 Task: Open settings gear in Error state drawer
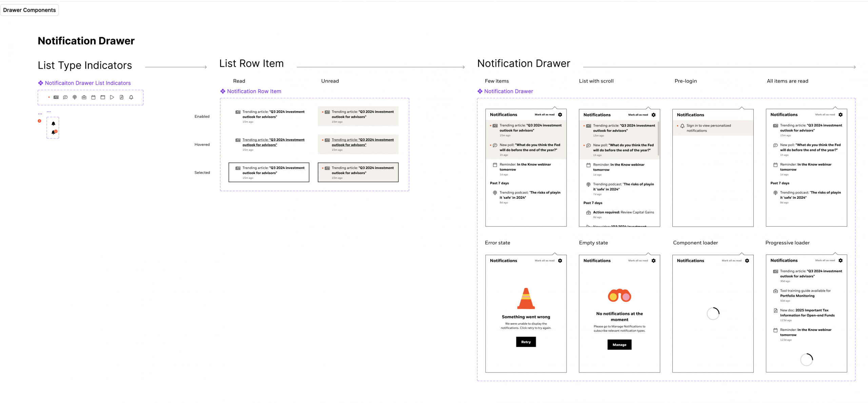pos(560,261)
